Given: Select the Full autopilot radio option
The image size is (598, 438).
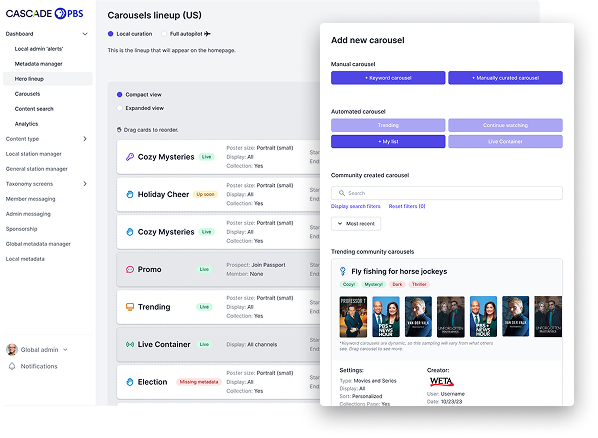Looking at the screenshot, I should [x=164, y=34].
